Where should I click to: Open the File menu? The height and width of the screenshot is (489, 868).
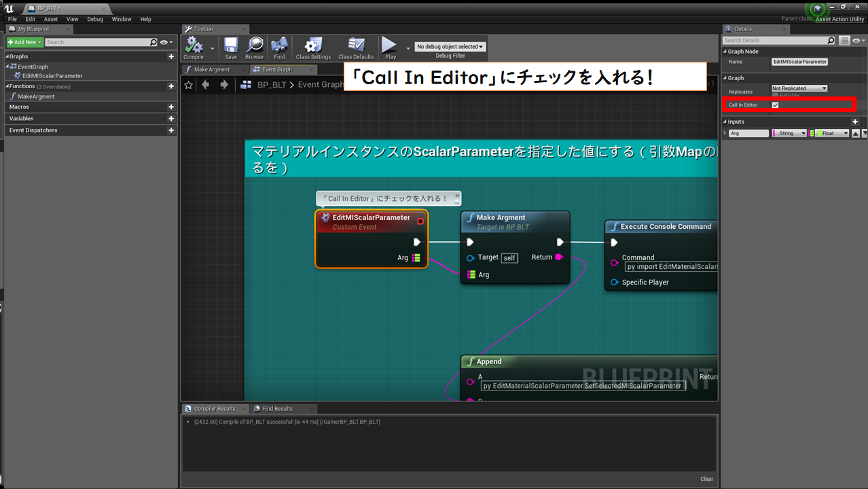[x=12, y=19]
